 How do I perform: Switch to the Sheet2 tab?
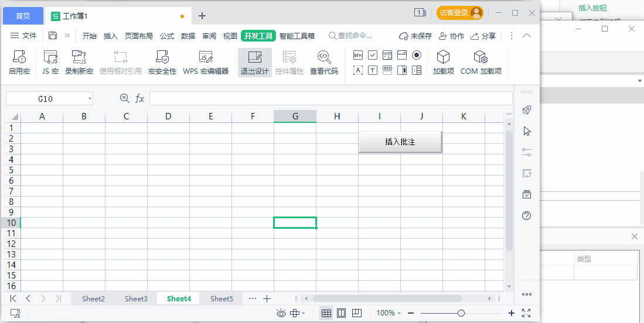click(x=93, y=299)
